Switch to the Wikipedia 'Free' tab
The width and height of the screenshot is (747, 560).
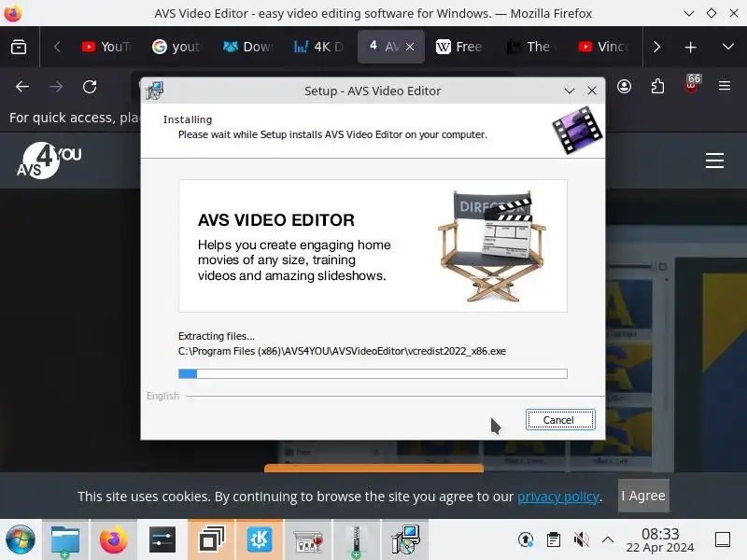coord(459,47)
